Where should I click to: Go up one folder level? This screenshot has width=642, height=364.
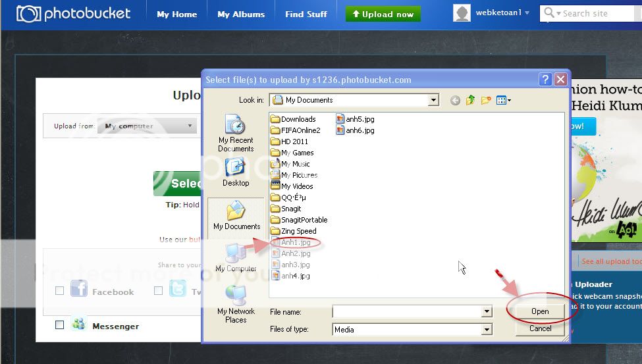[470, 101]
